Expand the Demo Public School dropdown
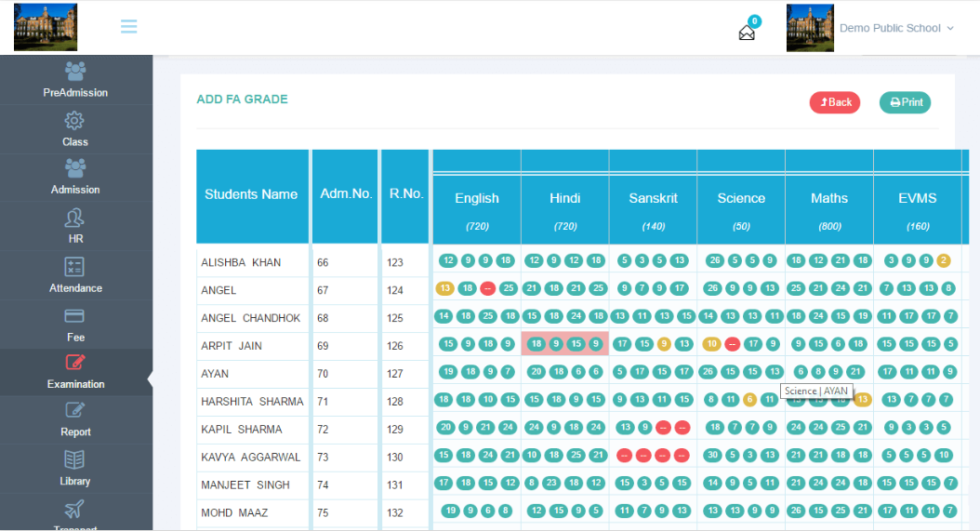980x531 pixels. [x=896, y=28]
